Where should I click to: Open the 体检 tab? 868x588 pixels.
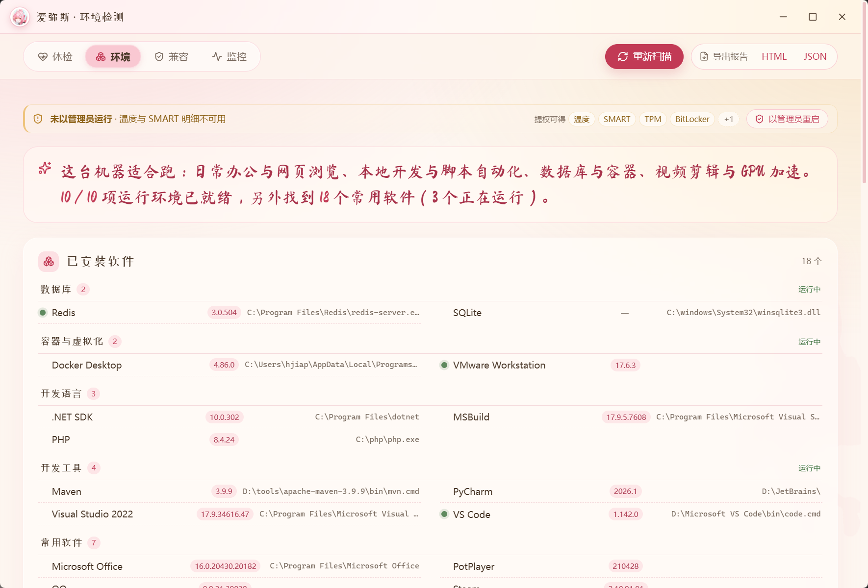point(55,57)
